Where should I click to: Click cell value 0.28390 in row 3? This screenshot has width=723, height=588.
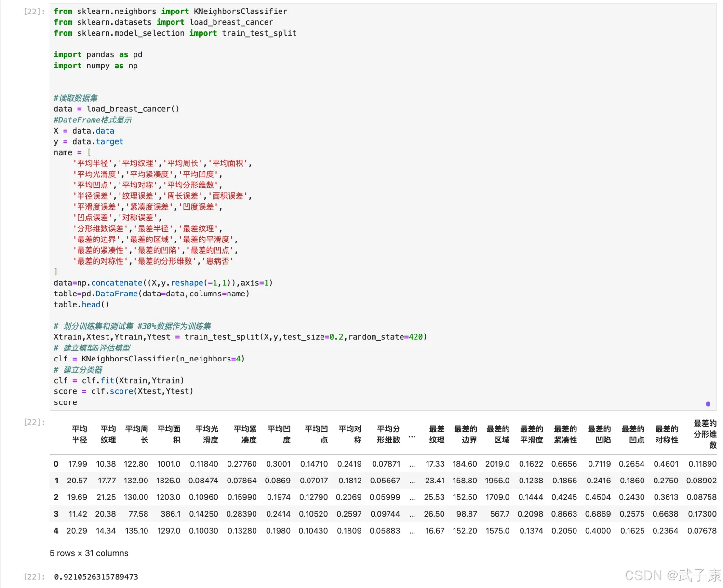coord(241,514)
